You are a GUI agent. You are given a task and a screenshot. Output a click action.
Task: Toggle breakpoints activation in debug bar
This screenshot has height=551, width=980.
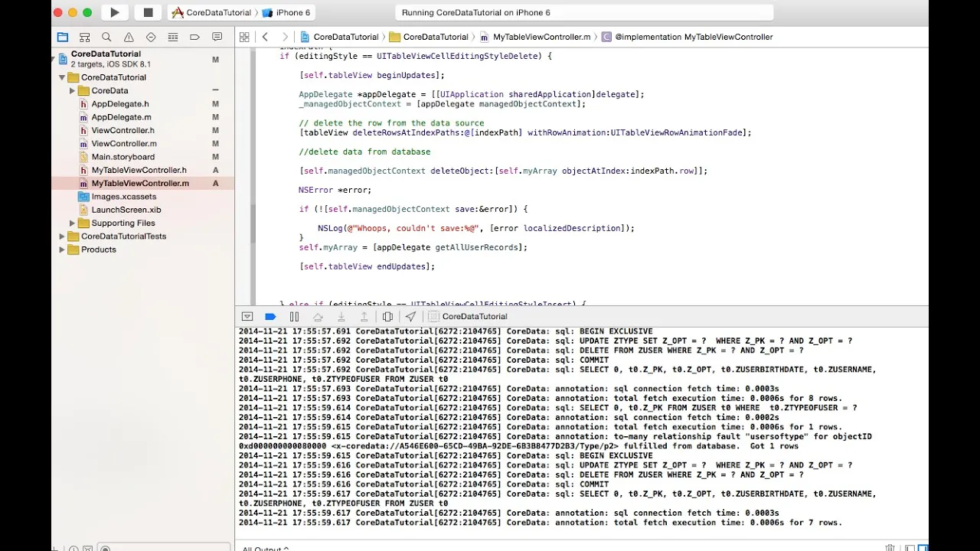point(270,316)
